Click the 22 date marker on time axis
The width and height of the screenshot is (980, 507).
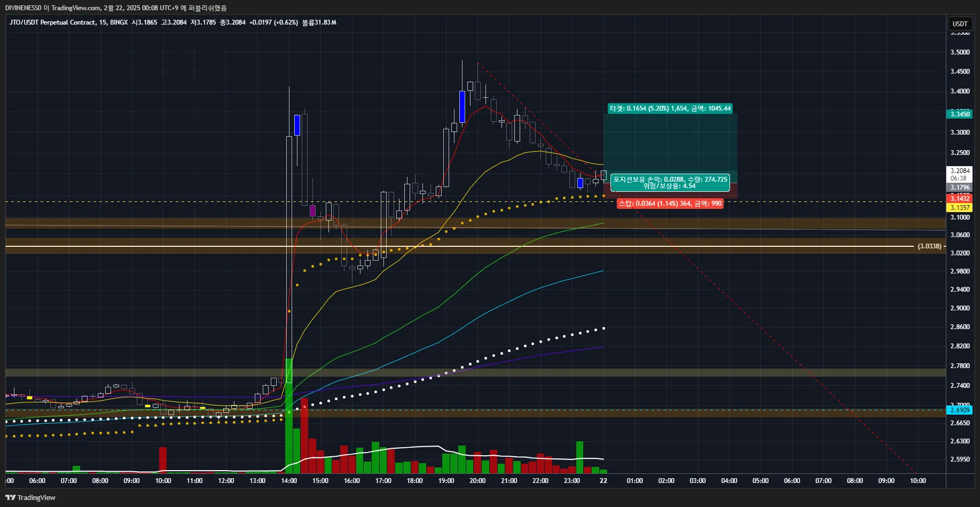[x=603, y=481]
